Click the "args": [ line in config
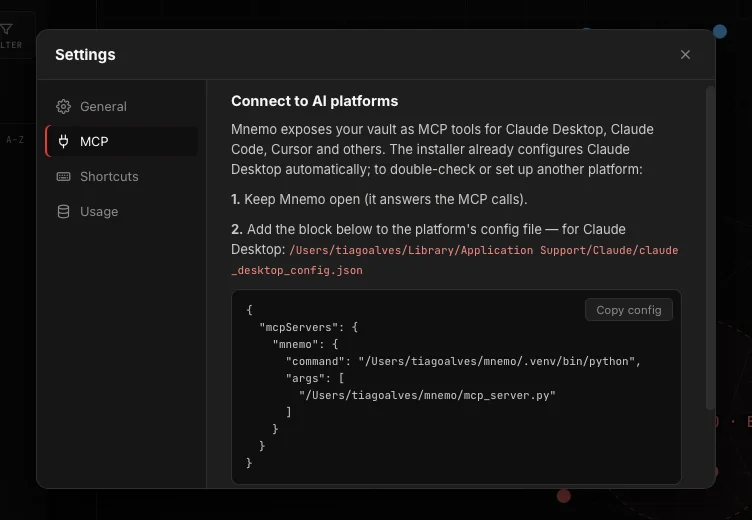 click(315, 378)
